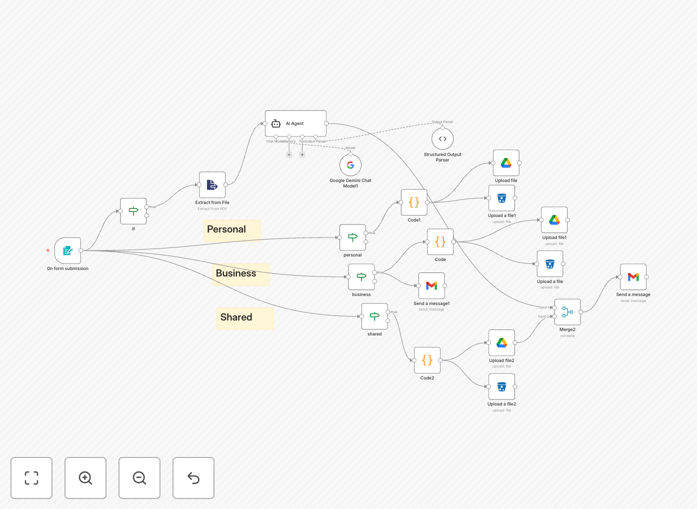Click the 'Structured Output Parser' label
Viewport: 697px width, 509px height.
pyautogui.click(x=442, y=157)
